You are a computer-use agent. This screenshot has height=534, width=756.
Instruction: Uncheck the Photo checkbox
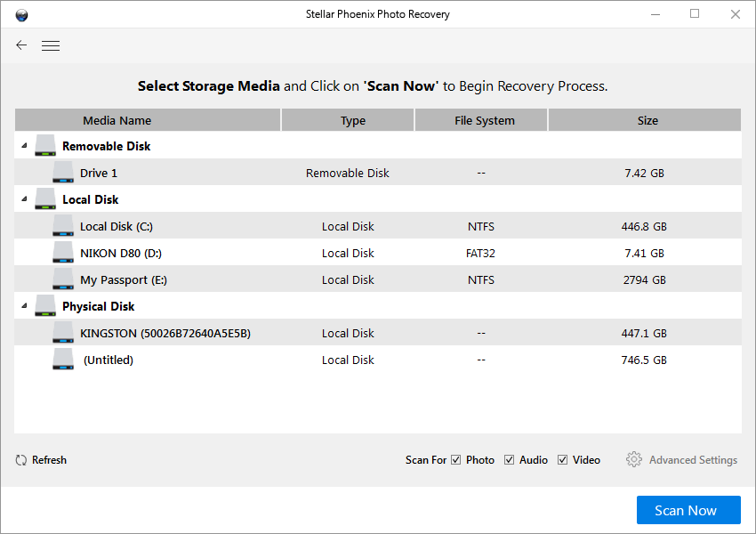click(x=456, y=460)
